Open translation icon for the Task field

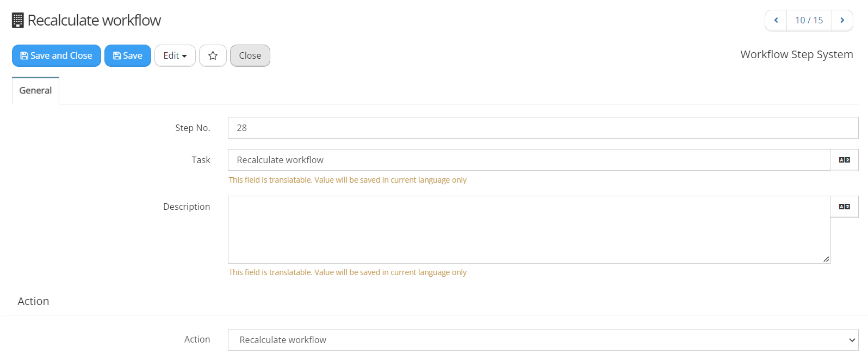[844, 160]
